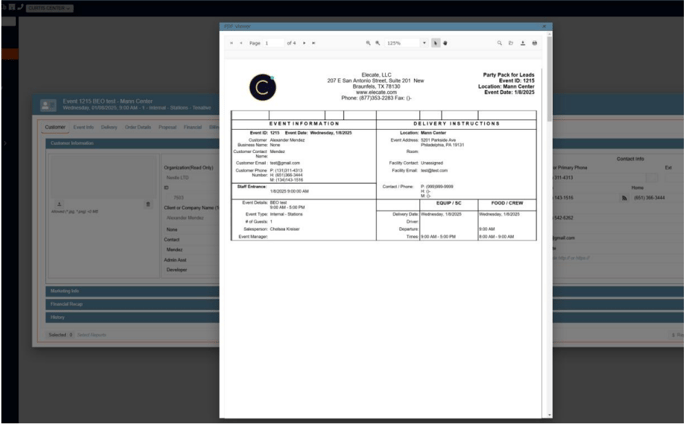Image resolution: width=688 pixels, height=424 pixels.
Task: Click the Organization field showing Nestle LTD
Action: coord(192,178)
